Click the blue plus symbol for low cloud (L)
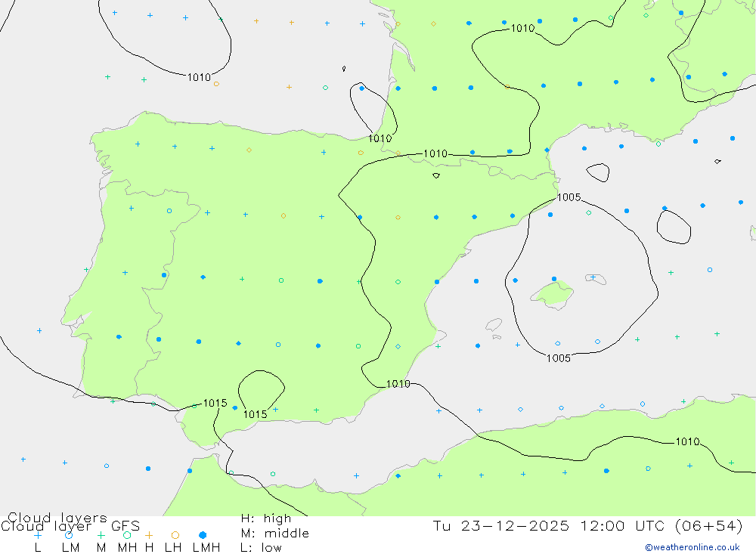Image resolution: width=756 pixels, height=554 pixels. (x=38, y=535)
